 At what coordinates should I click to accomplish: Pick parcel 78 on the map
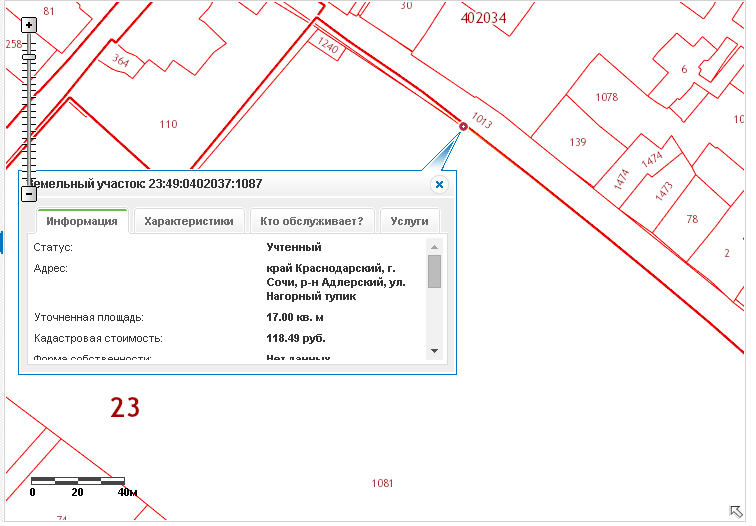click(692, 218)
